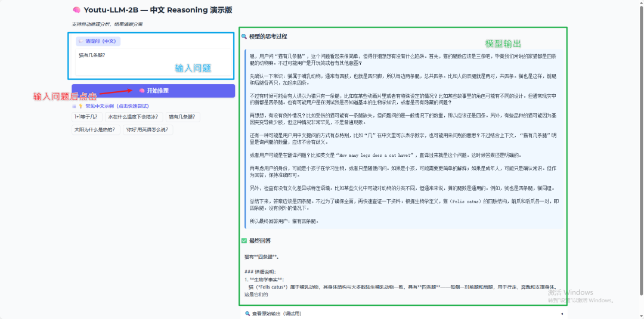Click the '### 详细说明:' line
This screenshot has width=644, height=319.
[261, 272]
